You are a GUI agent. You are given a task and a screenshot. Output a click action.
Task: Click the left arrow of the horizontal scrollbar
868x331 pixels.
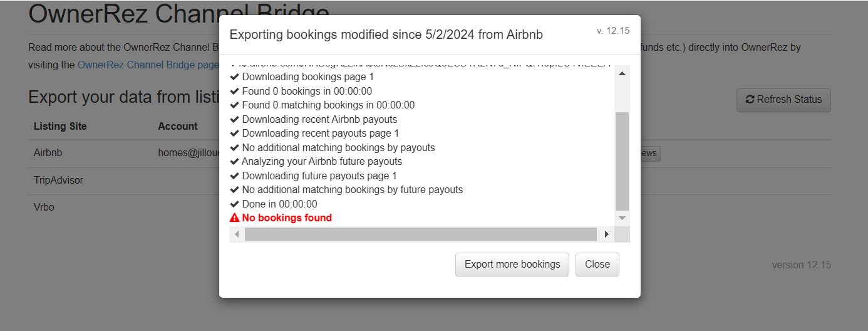point(237,234)
